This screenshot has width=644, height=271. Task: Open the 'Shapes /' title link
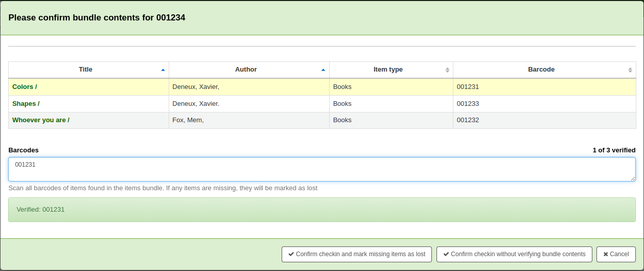26,104
